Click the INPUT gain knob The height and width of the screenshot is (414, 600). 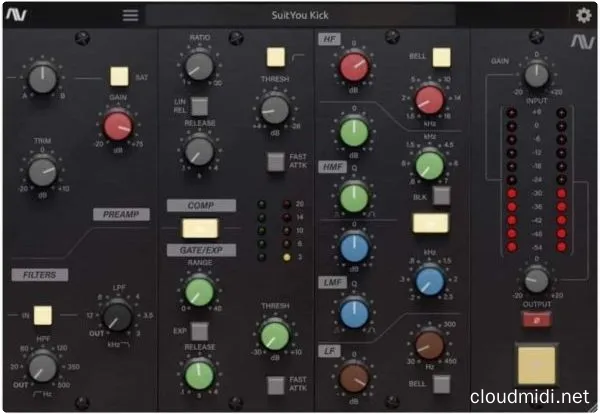536,75
